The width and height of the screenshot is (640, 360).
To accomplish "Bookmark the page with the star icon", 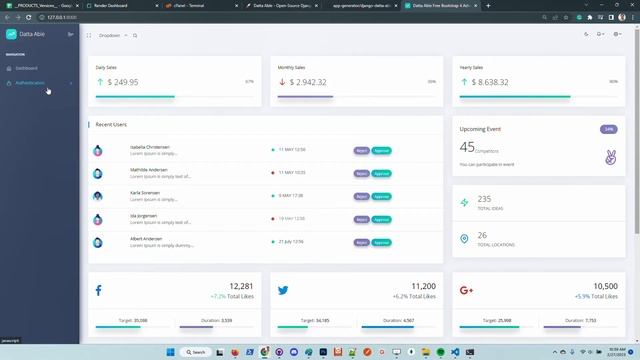I will [566, 17].
